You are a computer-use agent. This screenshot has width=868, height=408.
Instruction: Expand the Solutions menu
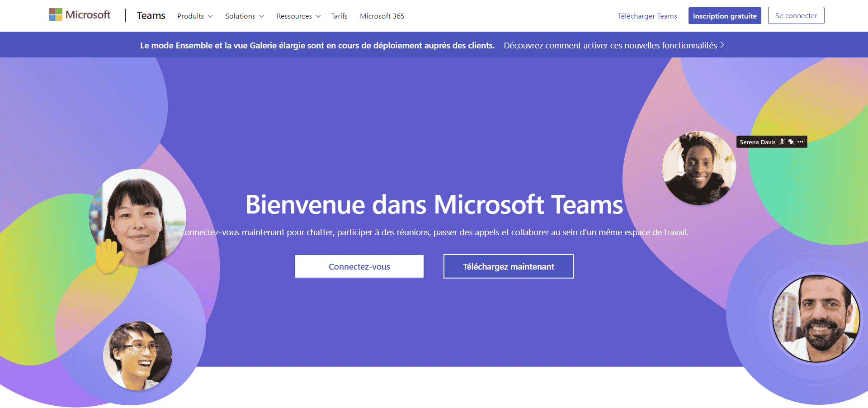[244, 16]
